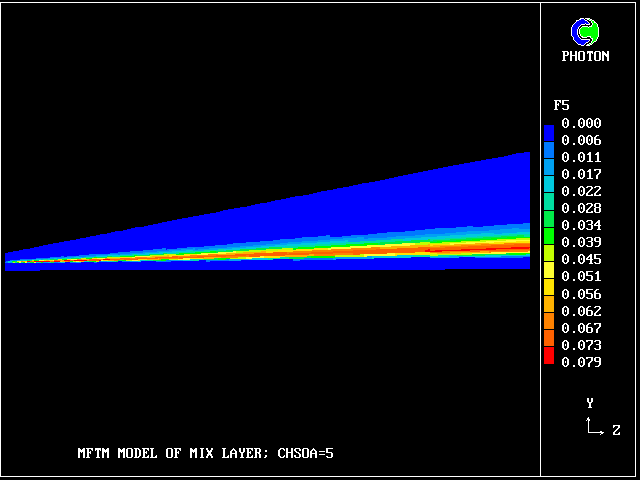Click the plot title 'MFTM MODEL OF MIX LAYER'
The height and width of the screenshot is (480, 640).
pos(170,453)
